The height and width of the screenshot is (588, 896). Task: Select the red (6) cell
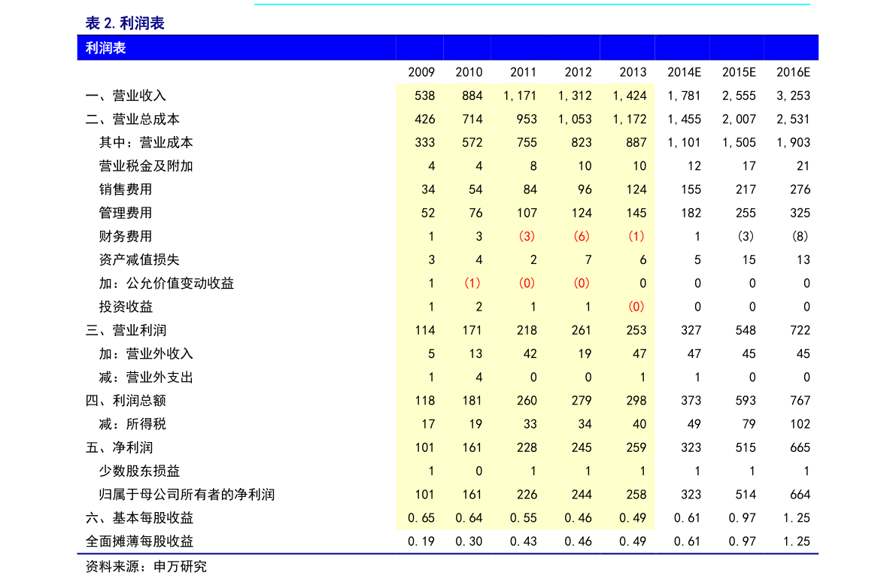click(x=581, y=236)
